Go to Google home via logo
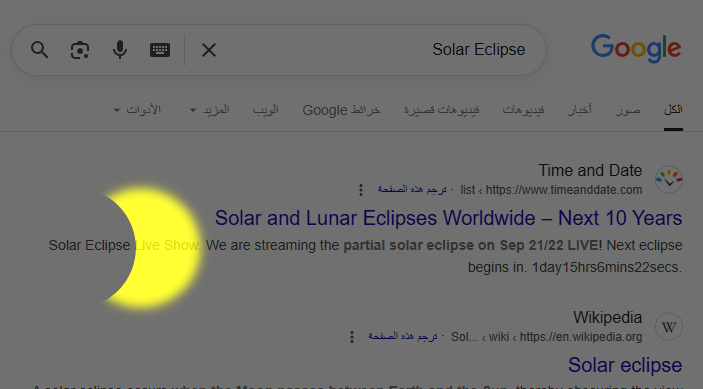The height and width of the screenshot is (389, 703). point(636,48)
